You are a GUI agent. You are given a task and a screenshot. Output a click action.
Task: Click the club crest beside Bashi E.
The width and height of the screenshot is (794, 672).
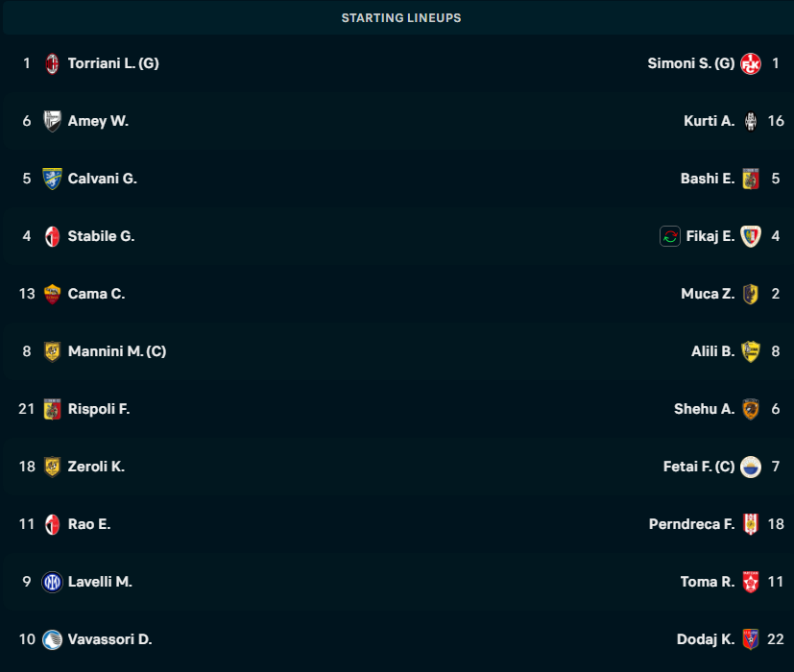point(751,179)
